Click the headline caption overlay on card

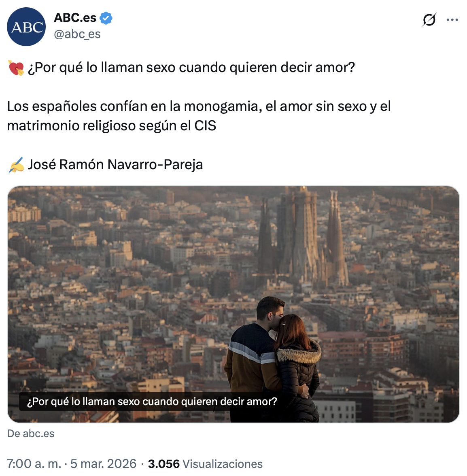pos(152,402)
